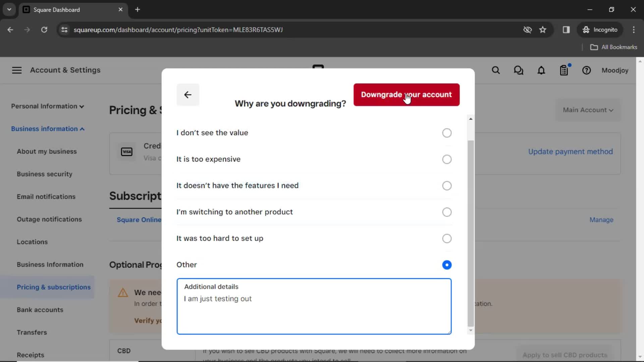Click the help question mark icon
Viewport: 644px width, 362px height.
(587, 70)
